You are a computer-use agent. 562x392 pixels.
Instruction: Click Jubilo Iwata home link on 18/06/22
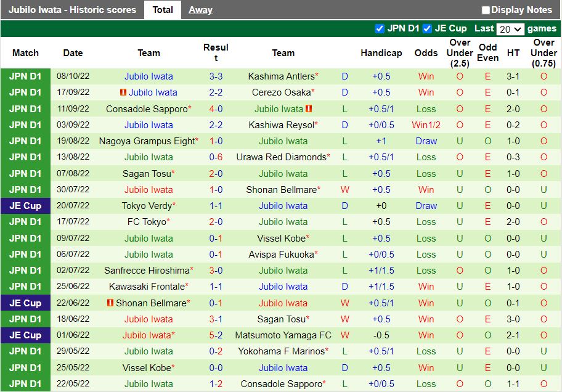click(149, 319)
